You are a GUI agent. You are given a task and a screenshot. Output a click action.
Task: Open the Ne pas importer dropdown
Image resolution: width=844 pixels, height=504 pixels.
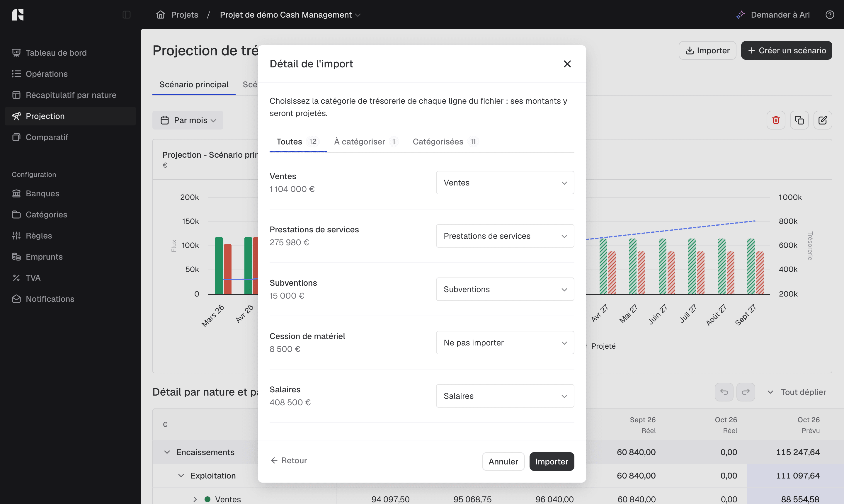point(505,343)
